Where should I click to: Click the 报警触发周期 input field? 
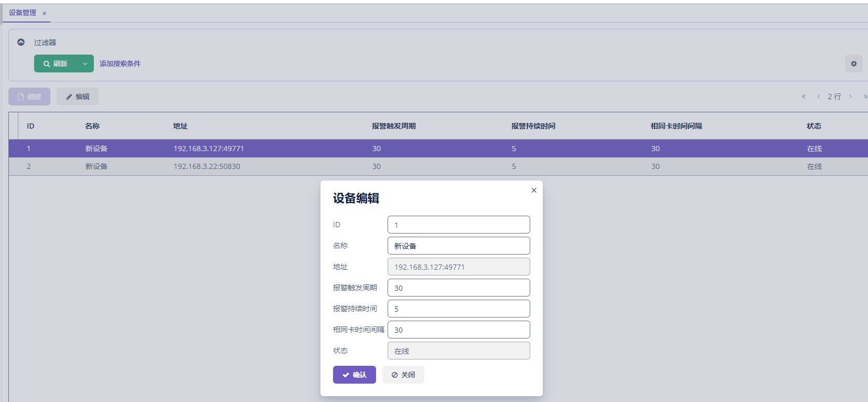[x=458, y=288]
